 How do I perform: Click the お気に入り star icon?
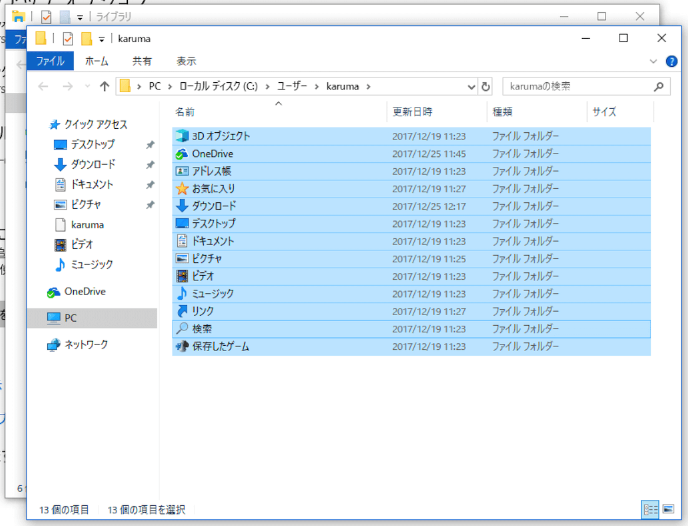coord(182,189)
